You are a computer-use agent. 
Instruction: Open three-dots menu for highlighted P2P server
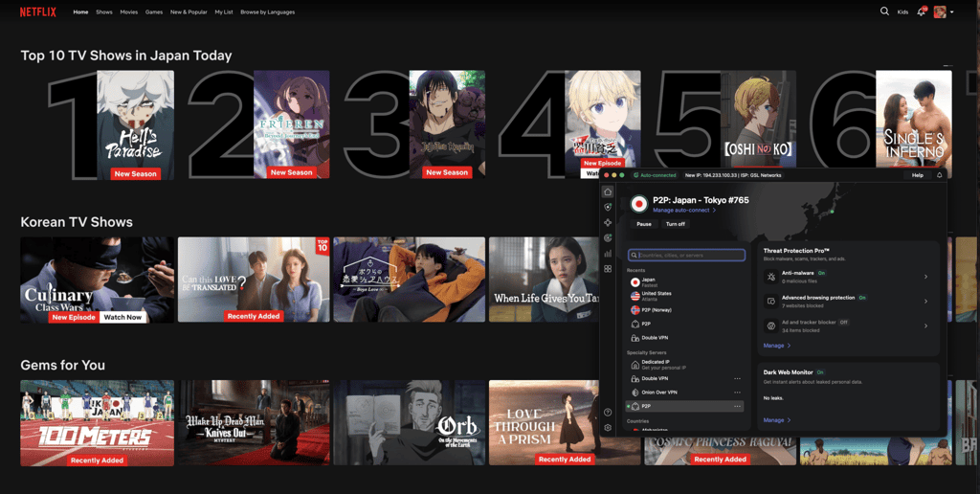tap(737, 406)
